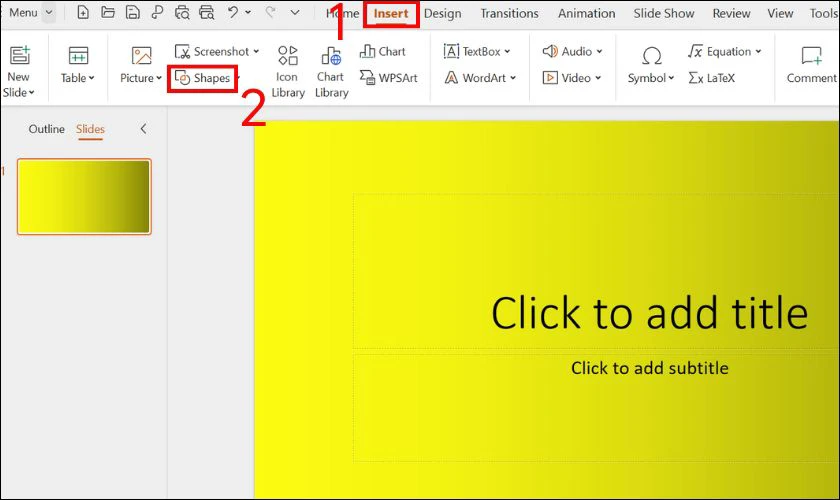Open the Shapes gallery

[202, 78]
